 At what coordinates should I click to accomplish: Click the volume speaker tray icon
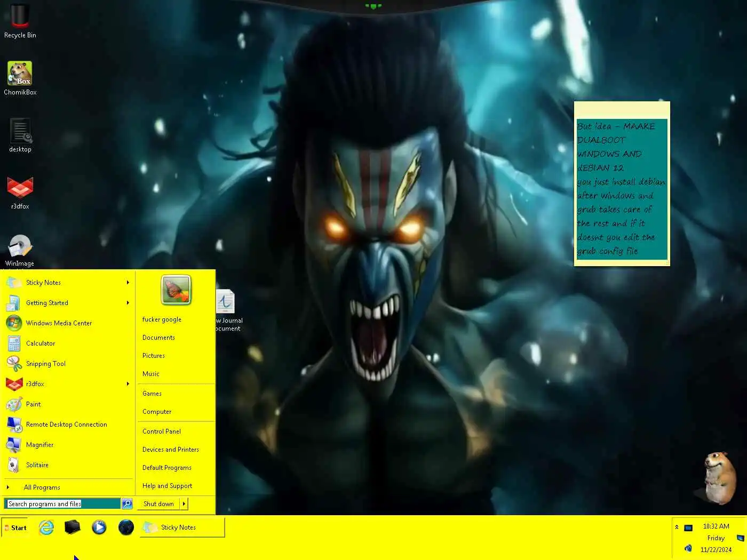click(x=688, y=548)
